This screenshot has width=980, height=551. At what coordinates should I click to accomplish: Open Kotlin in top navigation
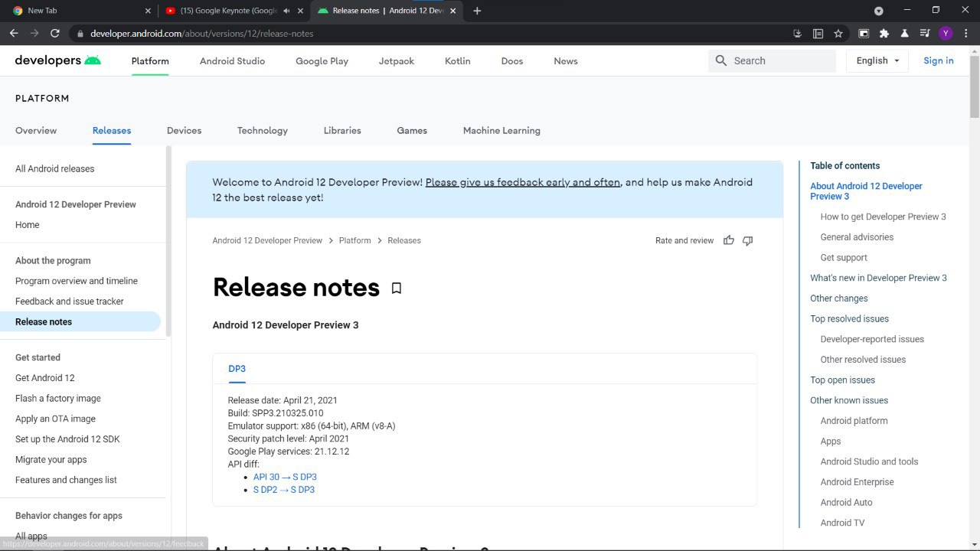(x=458, y=61)
